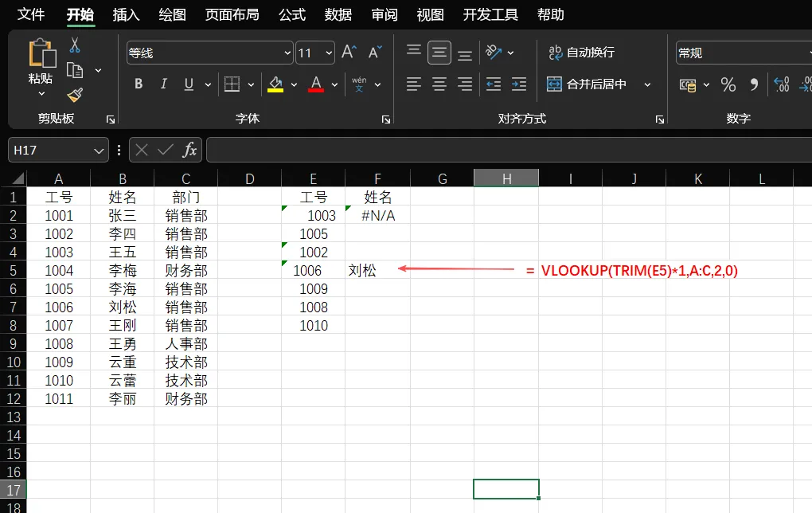Increase indent icon
The image size is (812, 513).
(519, 84)
